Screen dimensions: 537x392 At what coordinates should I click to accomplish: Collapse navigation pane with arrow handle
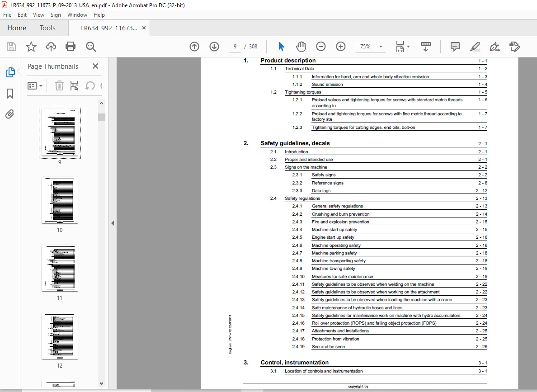[x=113, y=223]
